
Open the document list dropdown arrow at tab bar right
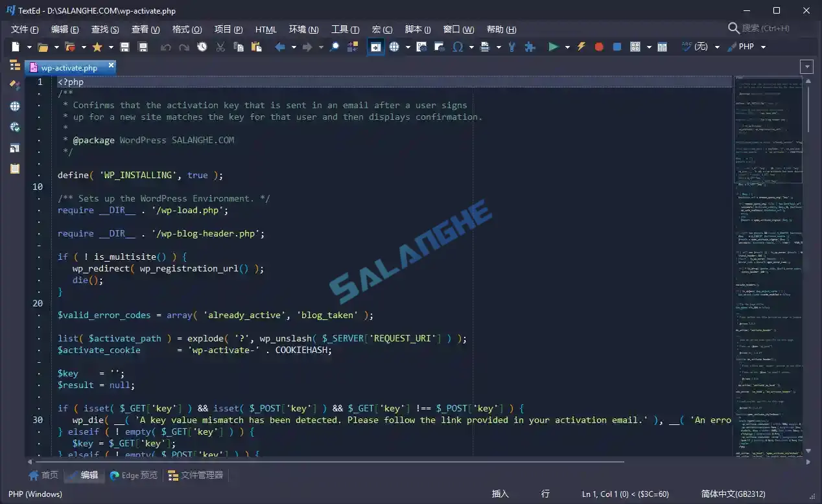[806, 67]
